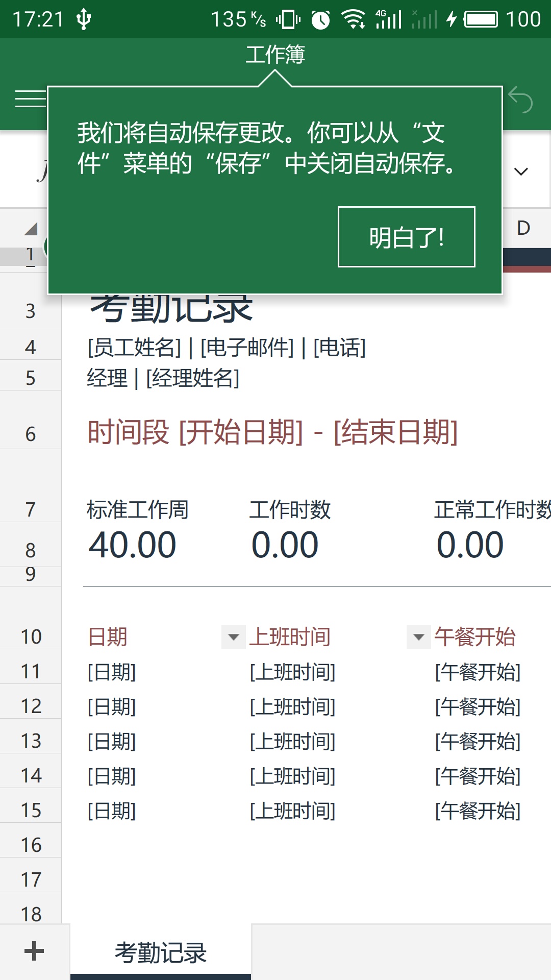551x980 pixels.
Task: Select the 经理 | [经理姓名] cell
Action: pyautogui.click(x=163, y=378)
